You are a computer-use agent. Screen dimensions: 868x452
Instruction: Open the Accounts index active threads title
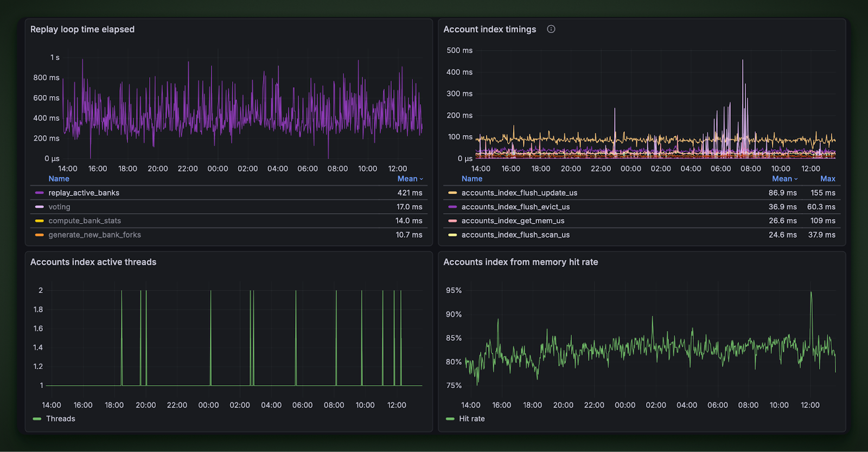coord(93,262)
